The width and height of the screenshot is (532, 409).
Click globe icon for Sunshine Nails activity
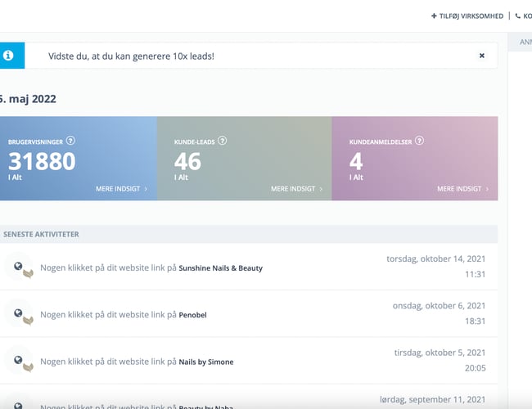pyautogui.click(x=18, y=267)
